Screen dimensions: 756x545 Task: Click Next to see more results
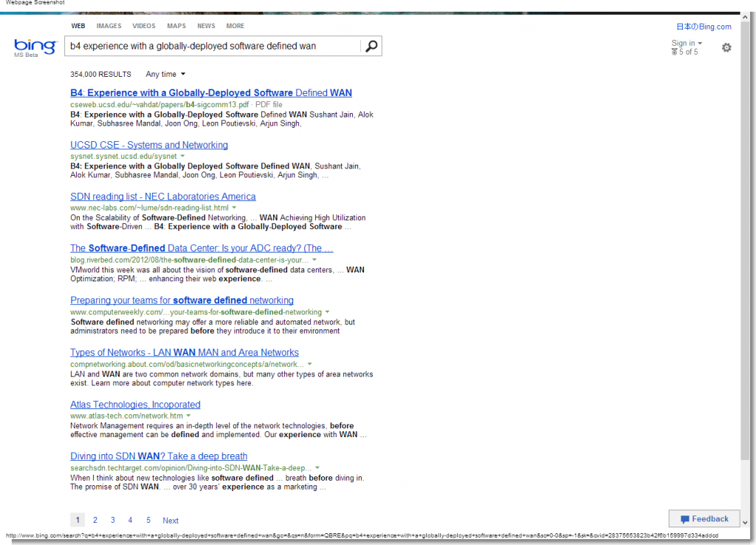point(171,521)
